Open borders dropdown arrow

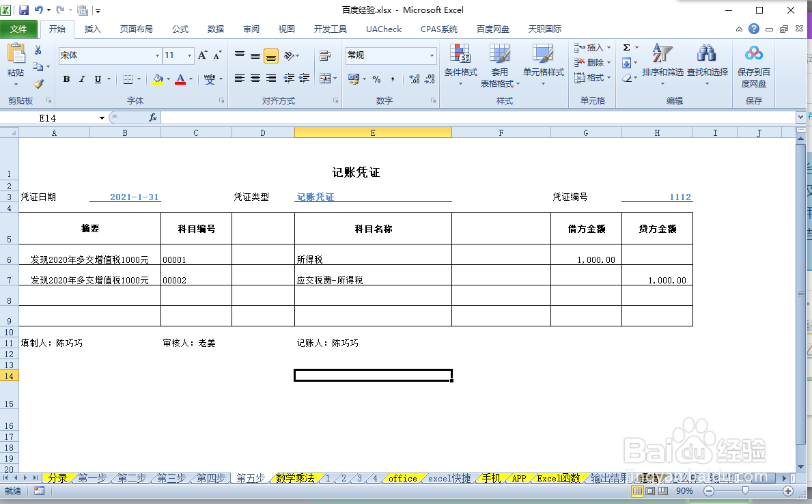(x=139, y=79)
